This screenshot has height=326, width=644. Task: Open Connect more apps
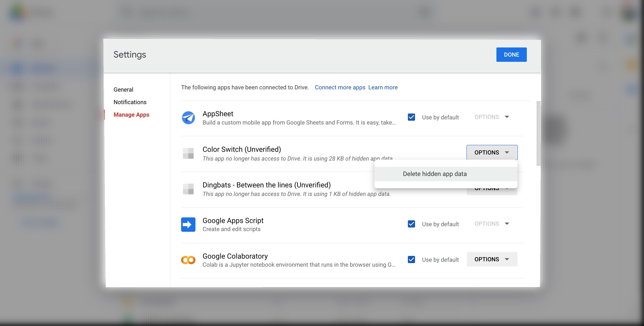[x=340, y=87]
